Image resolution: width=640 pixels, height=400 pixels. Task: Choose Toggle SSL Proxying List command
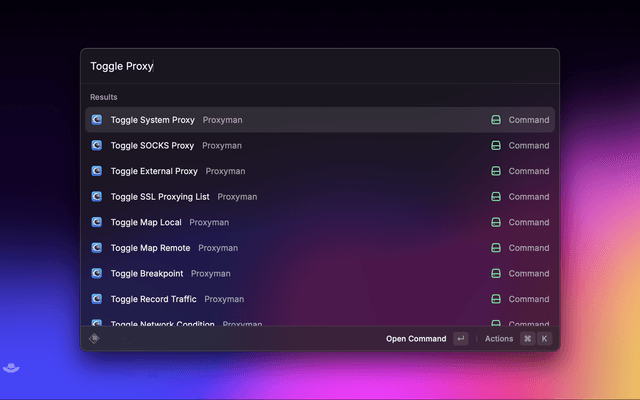(160, 197)
